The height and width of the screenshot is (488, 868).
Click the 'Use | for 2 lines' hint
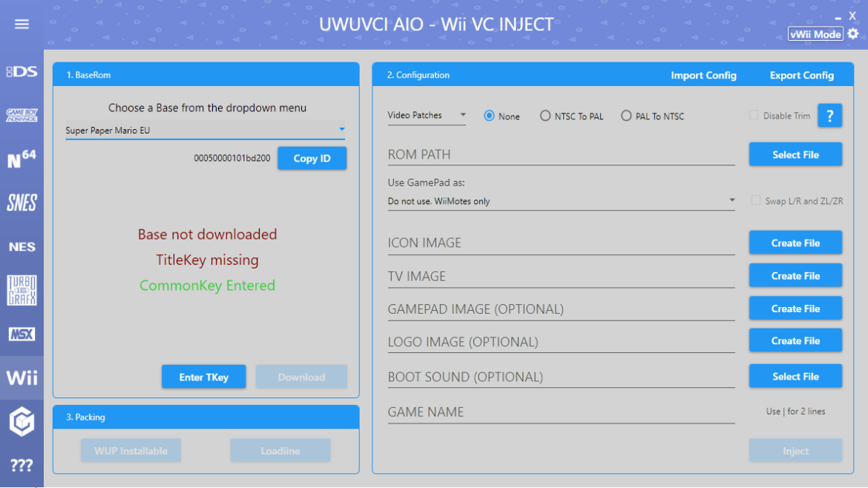coord(795,411)
